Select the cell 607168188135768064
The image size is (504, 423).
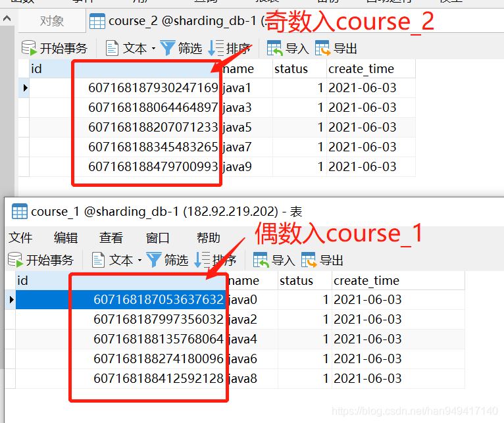[x=121, y=339]
